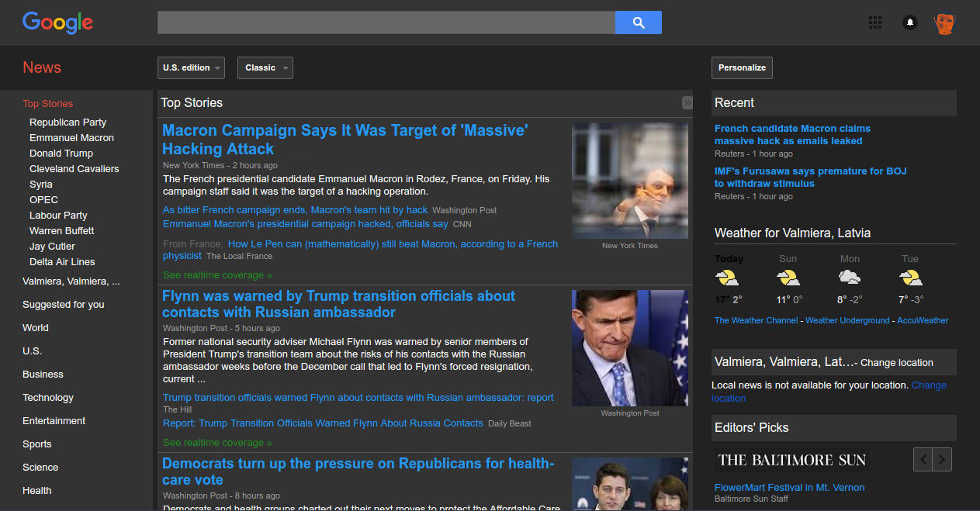The width and height of the screenshot is (980, 511).
Task: Open Weather Underground link
Action: point(847,320)
